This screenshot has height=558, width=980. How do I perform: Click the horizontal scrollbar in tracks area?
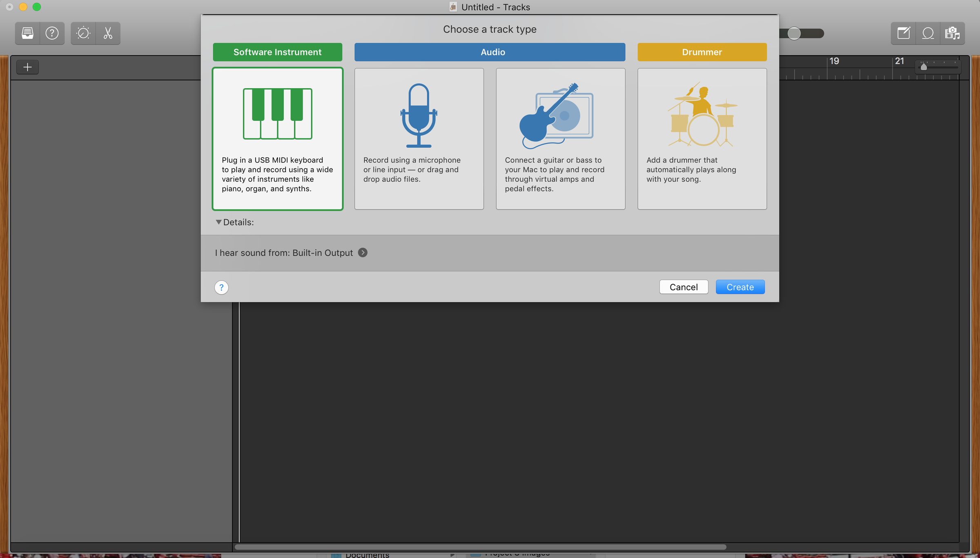pos(480,547)
